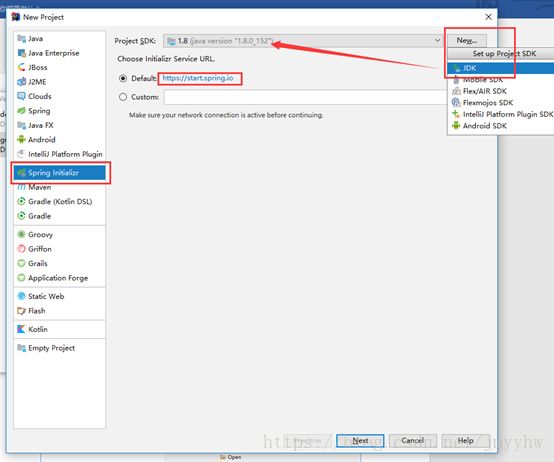Click the New... SDK button
The image size is (554, 462).
point(467,41)
